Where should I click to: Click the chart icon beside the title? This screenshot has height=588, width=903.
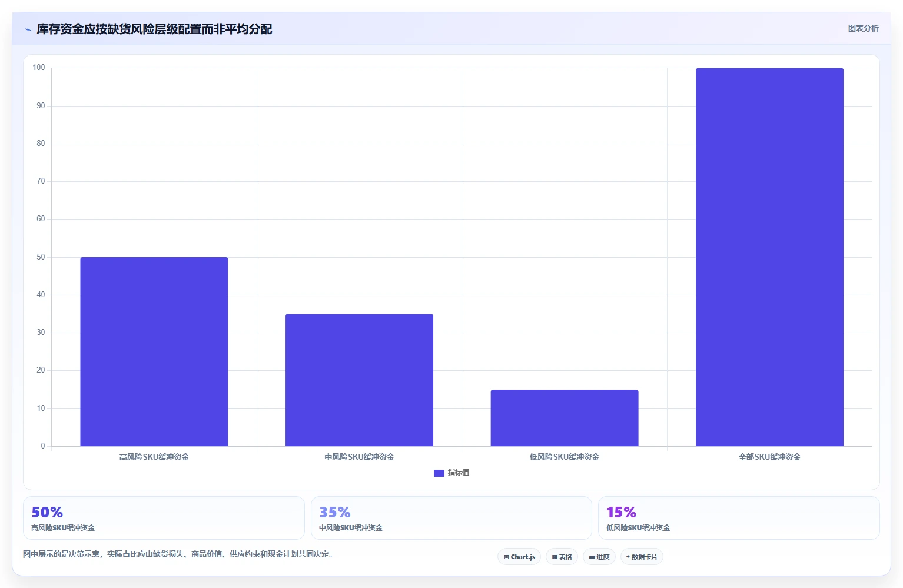click(28, 29)
